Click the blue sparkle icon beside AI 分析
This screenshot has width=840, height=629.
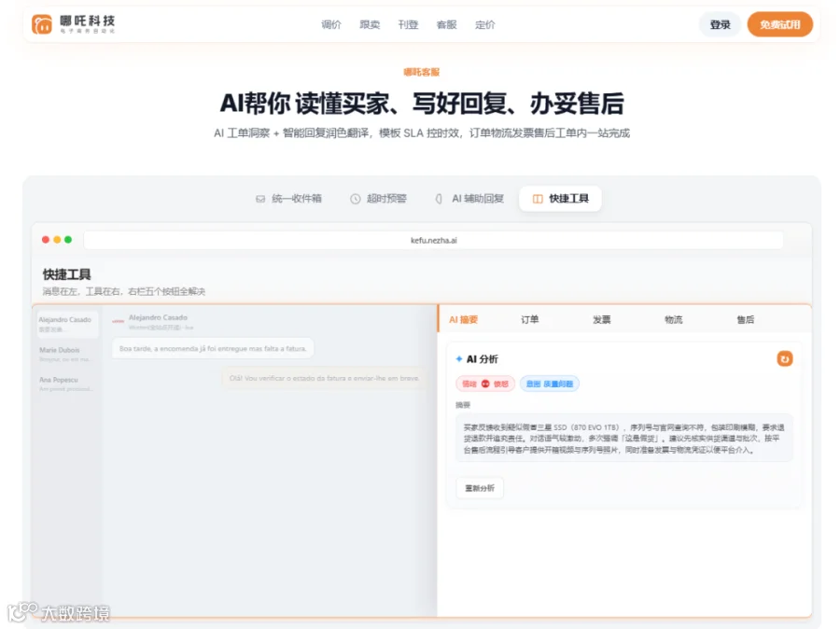point(459,359)
